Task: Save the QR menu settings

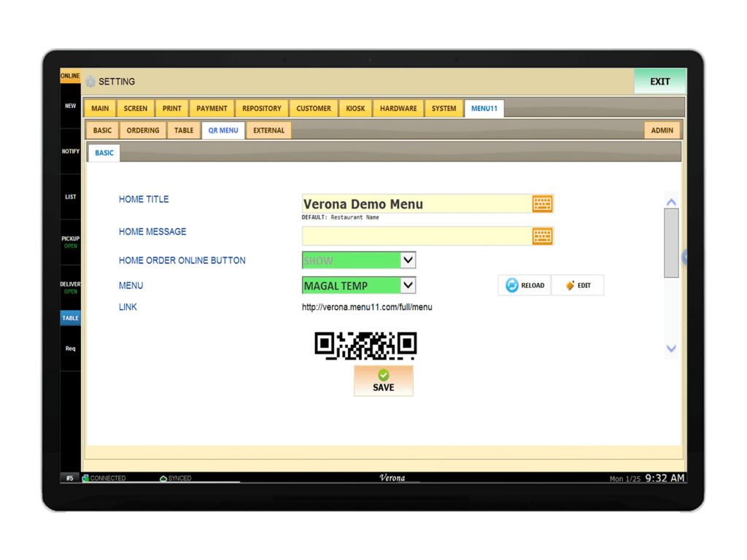Action: pyautogui.click(x=384, y=381)
